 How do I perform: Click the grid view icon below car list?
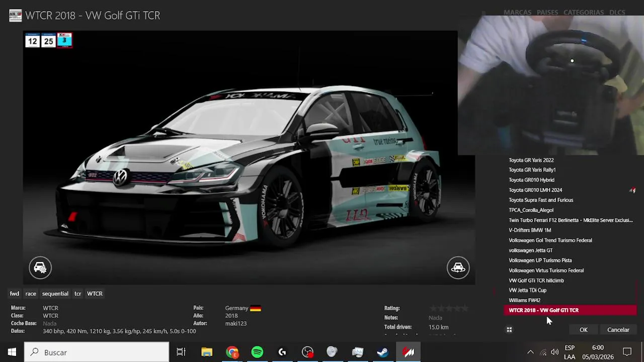click(509, 330)
